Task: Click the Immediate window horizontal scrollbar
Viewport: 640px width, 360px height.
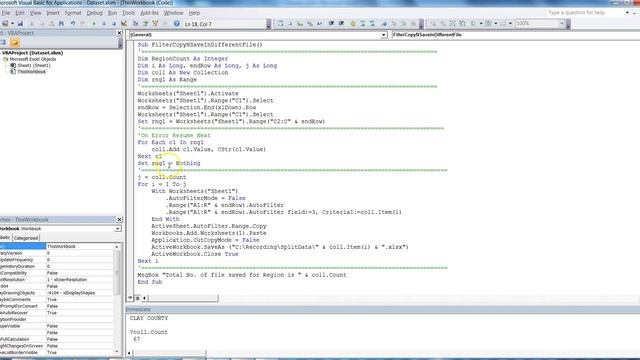Action: pyautogui.click(x=170, y=353)
